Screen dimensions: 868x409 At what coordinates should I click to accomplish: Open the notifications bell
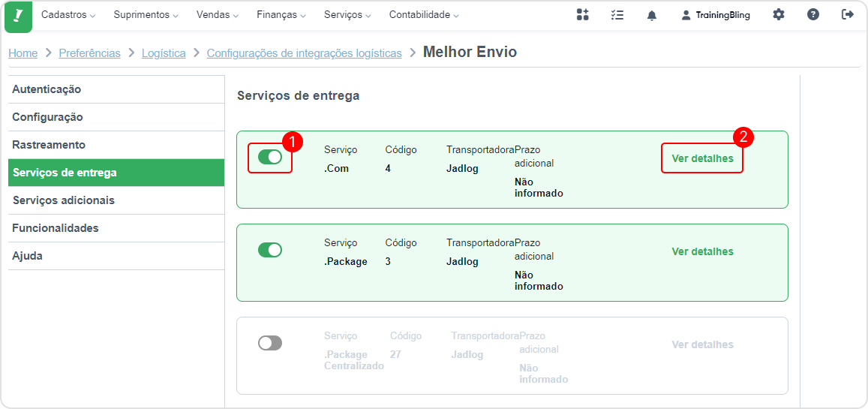[x=651, y=16]
